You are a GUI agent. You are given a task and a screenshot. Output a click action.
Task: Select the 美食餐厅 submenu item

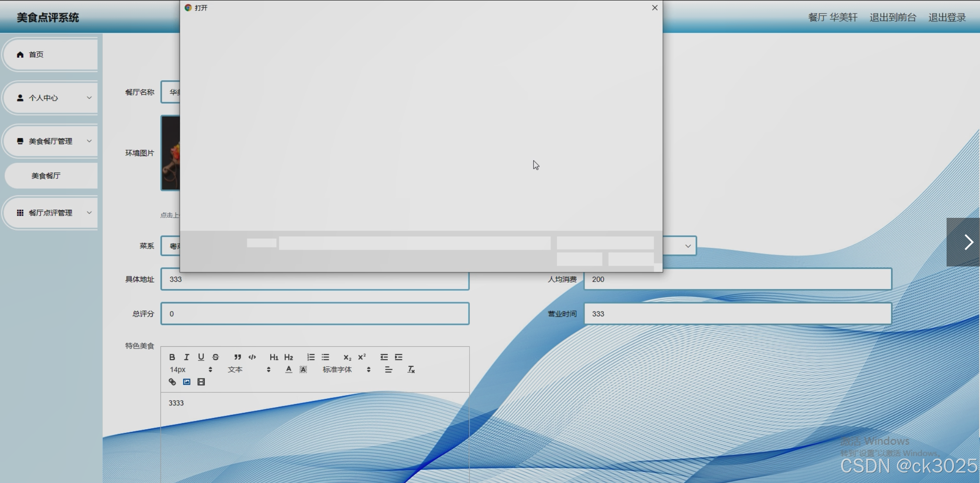point(46,176)
